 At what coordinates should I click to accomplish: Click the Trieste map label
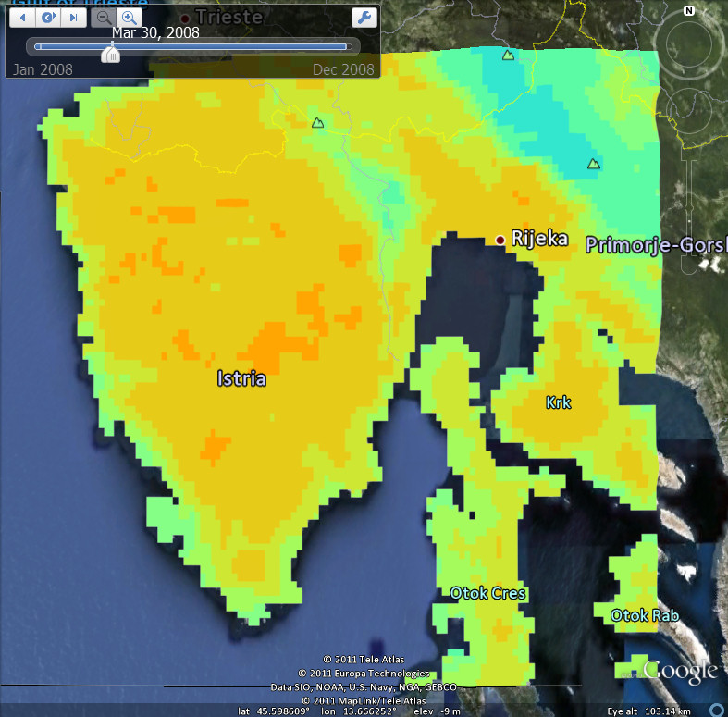click(x=229, y=18)
